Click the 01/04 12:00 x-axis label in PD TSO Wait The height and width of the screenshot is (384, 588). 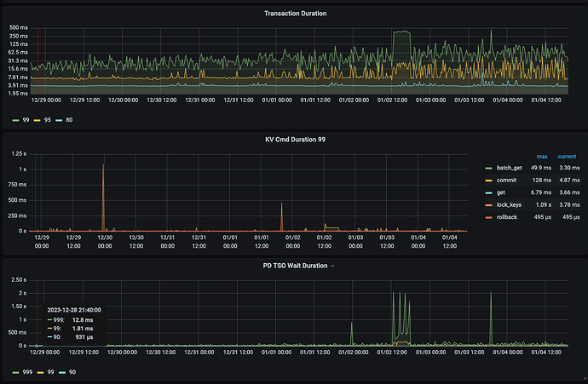tap(546, 352)
